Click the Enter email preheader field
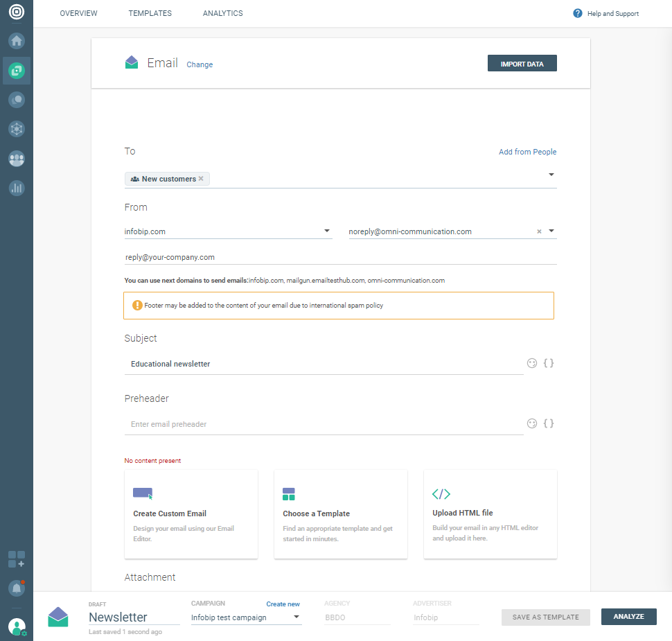 pyautogui.click(x=323, y=424)
